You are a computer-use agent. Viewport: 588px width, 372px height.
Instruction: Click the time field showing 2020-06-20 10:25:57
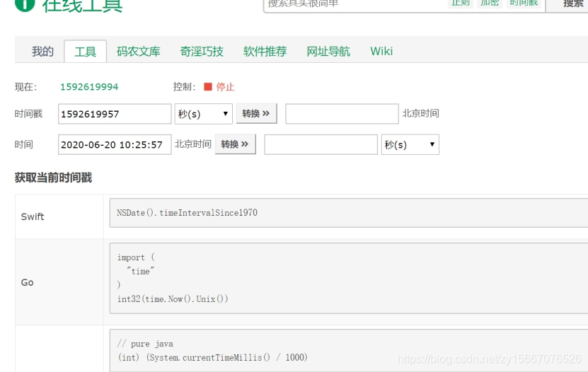tap(115, 144)
